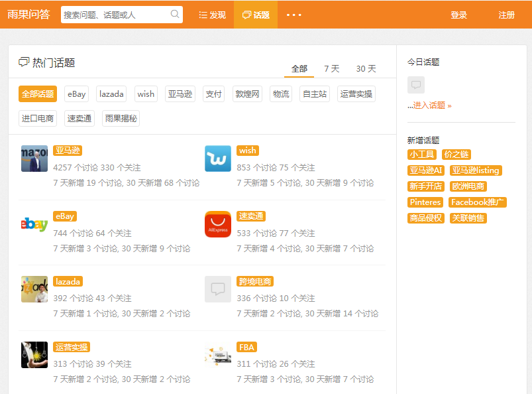Viewport: 532px width, 394px height.
Task: Filter topics by 速卖通 category
Action: 80,119
